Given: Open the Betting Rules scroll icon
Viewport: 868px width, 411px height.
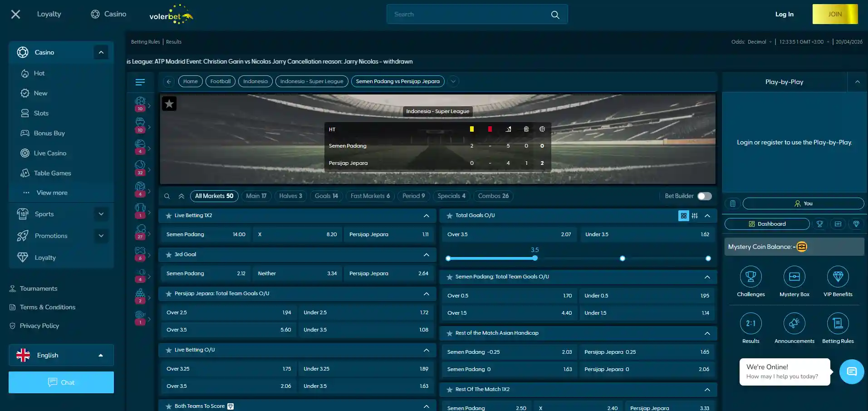Looking at the screenshot, I should pos(838,323).
